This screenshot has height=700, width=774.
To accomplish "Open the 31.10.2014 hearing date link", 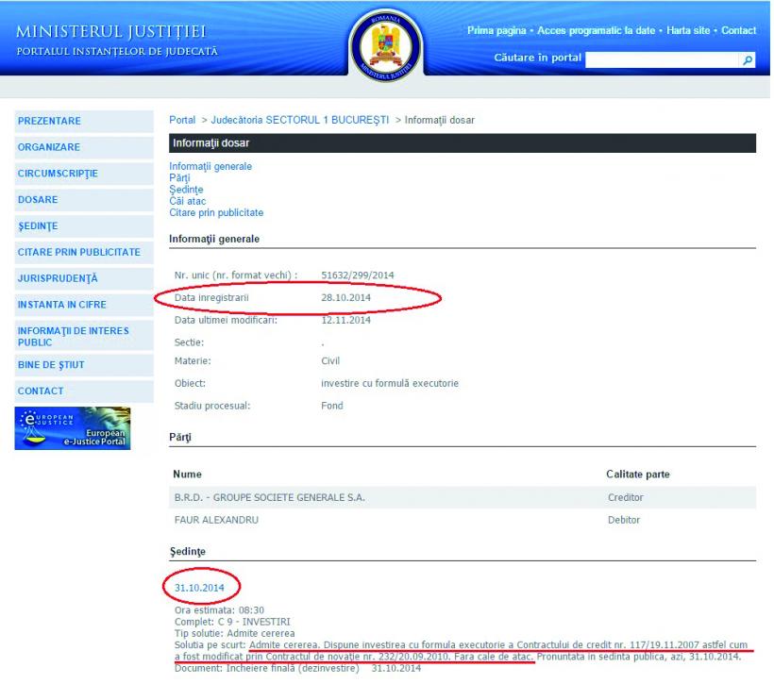I will pos(199,588).
